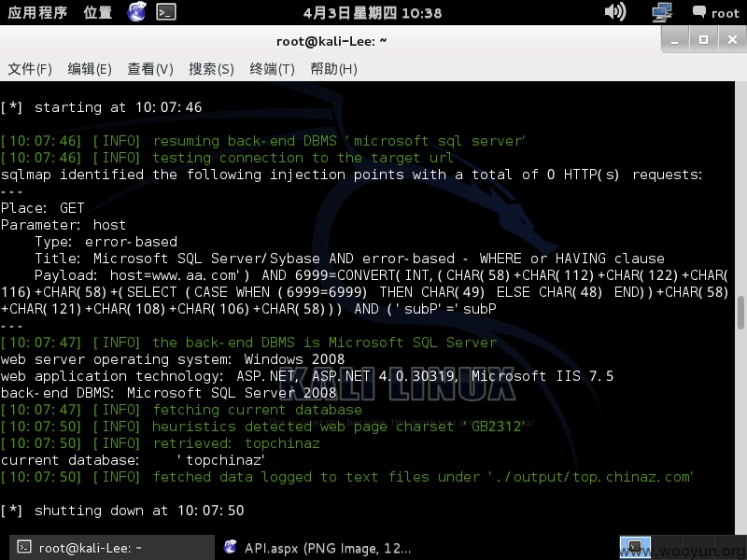Click the 'Payload: host=www.aa.com' line
Viewport: 747px width, 560px height.
pyautogui.click(x=364, y=292)
